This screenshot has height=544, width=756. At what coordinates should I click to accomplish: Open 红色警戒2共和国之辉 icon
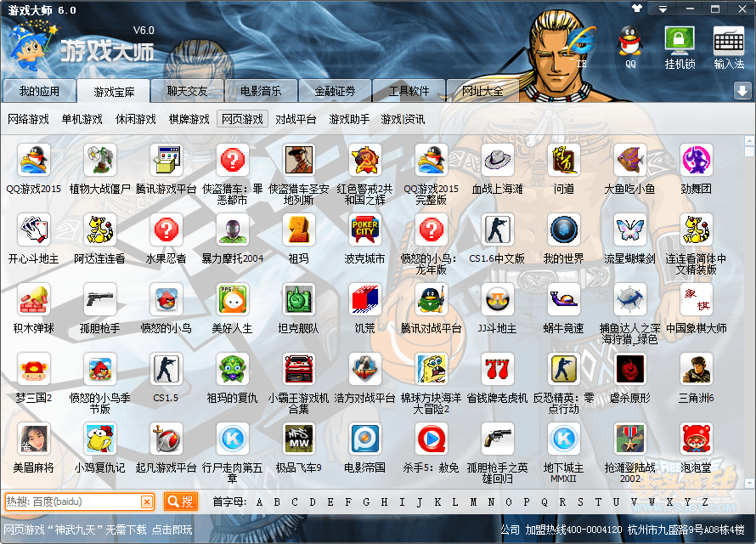(x=365, y=160)
